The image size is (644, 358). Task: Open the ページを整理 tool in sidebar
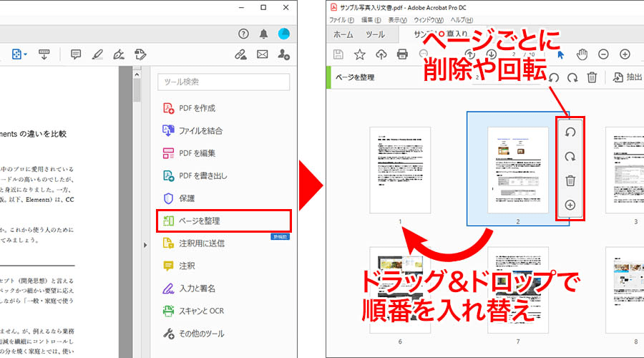point(224,221)
